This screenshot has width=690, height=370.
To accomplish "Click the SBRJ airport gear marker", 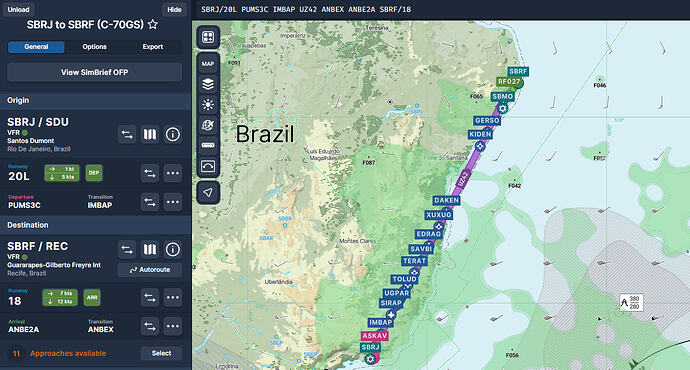I will tap(371, 359).
